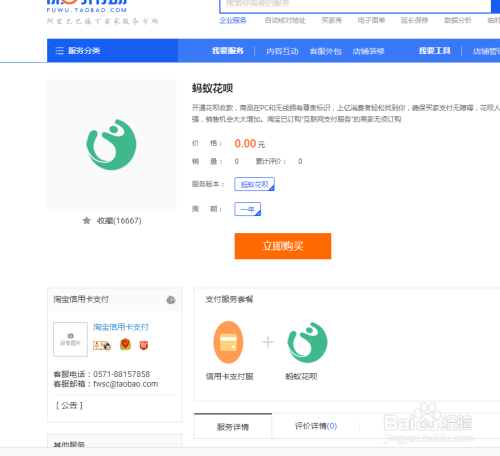Click the 蚂蚁花呗 product title
The height and width of the screenshot is (456, 500).
(x=212, y=88)
